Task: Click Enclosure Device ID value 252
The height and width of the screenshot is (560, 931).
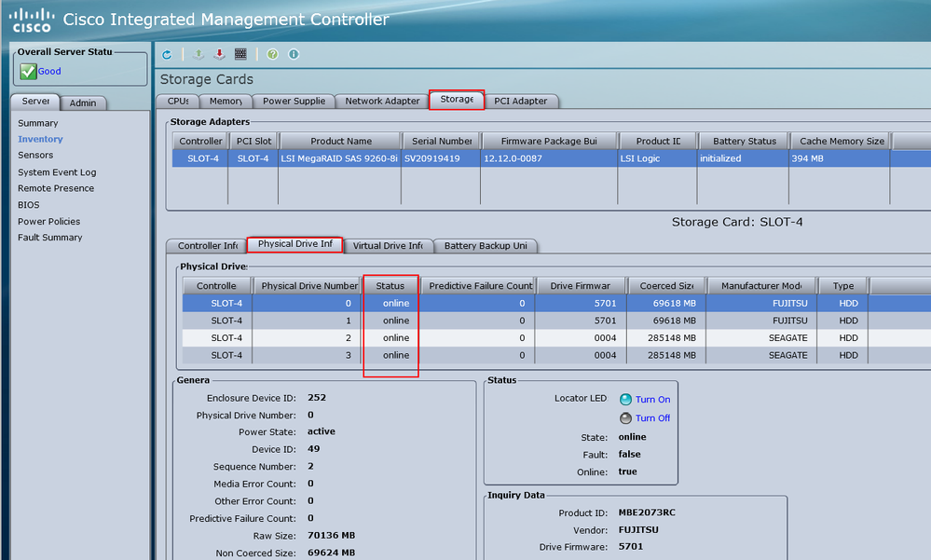Action: (317, 398)
